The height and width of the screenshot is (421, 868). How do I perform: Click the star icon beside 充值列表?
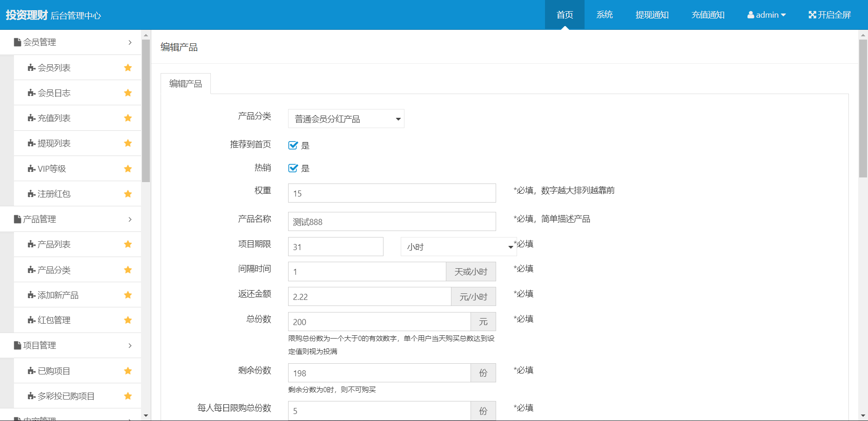(x=128, y=118)
